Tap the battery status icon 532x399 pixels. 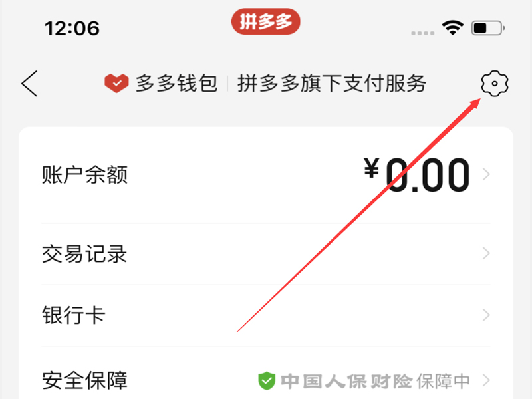point(488,28)
